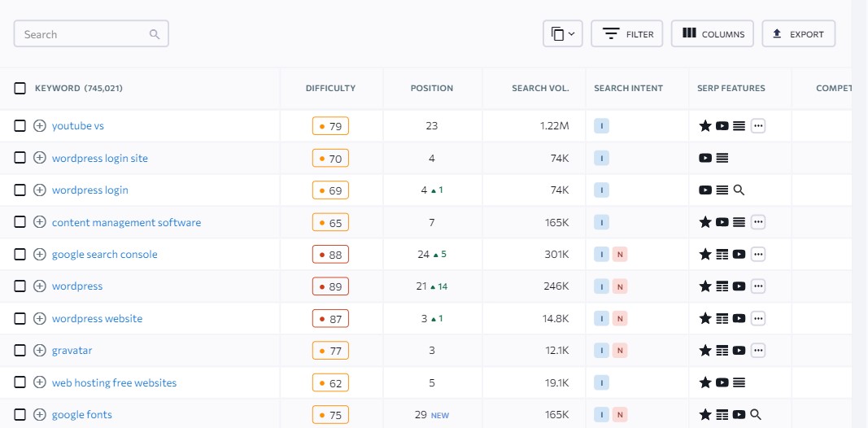The width and height of the screenshot is (868, 428).
Task: Click the I intent badge for 'youtube vs'
Action: [601, 125]
